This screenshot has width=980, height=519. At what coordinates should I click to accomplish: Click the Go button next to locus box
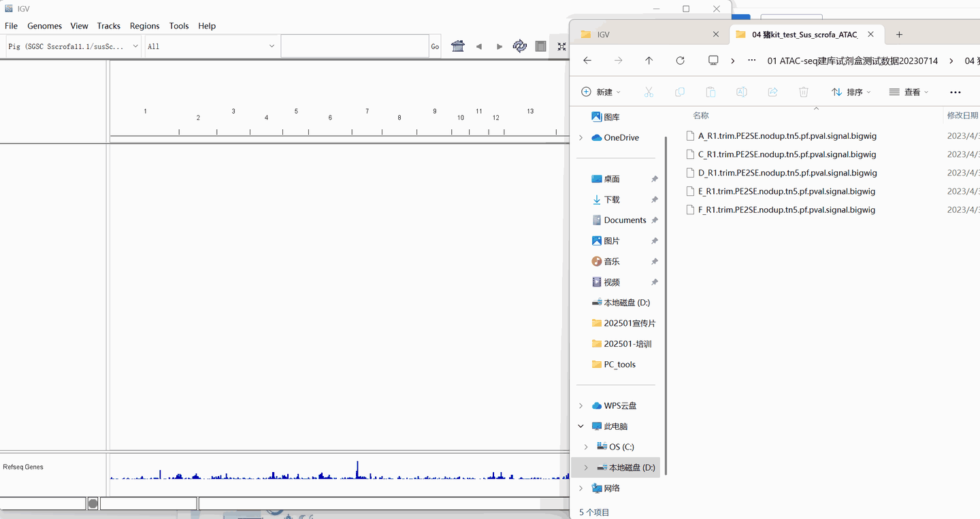(435, 46)
